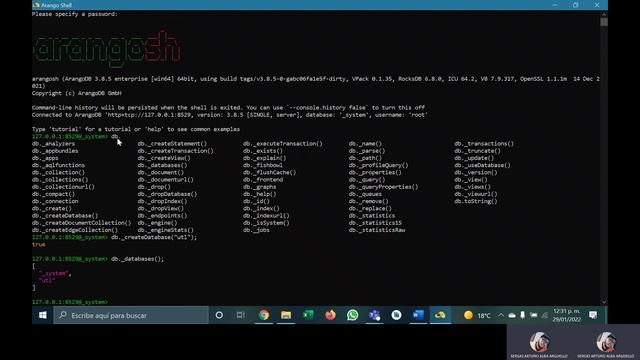The height and width of the screenshot is (360, 640).
Task: Click the OneDrive cloud tray icon
Action: [x=512, y=315]
